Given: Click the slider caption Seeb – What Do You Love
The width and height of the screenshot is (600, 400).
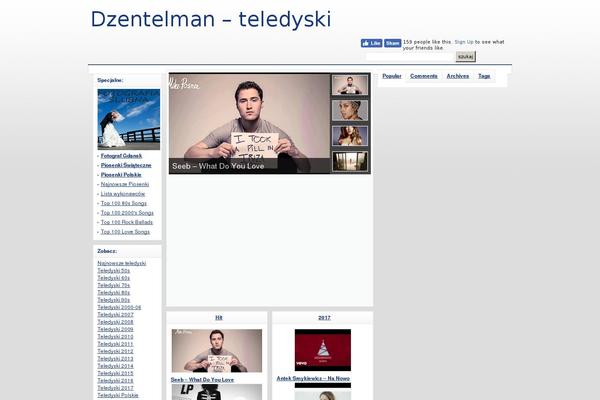Looking at the screenshot, I should point(218,166).
